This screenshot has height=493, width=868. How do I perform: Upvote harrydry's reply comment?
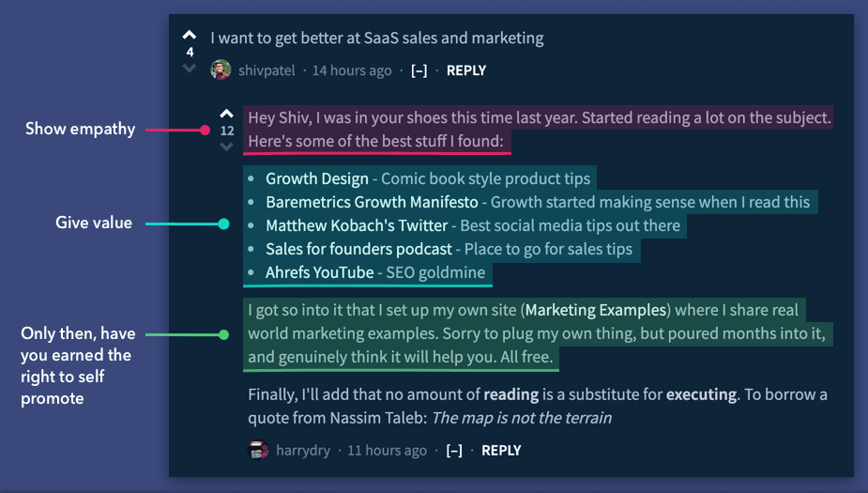coord(226,116)
